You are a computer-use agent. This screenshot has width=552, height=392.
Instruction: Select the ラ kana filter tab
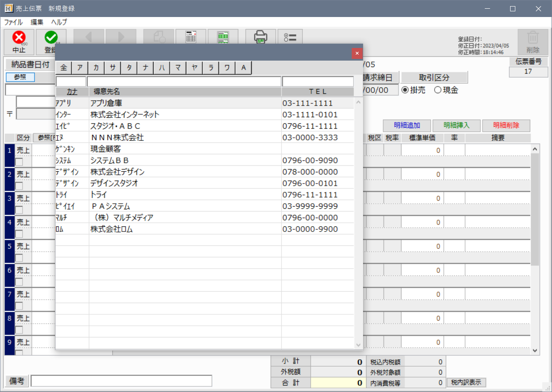[x=211, y=68]
